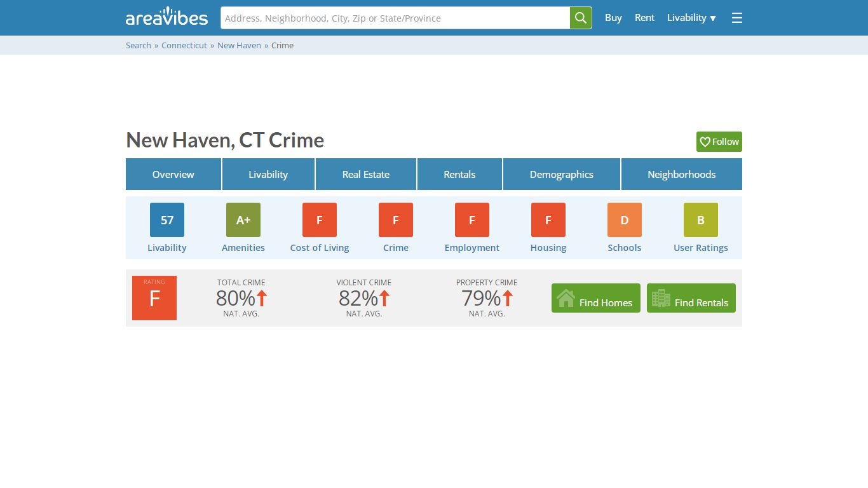Click the Employment label link

472,248
